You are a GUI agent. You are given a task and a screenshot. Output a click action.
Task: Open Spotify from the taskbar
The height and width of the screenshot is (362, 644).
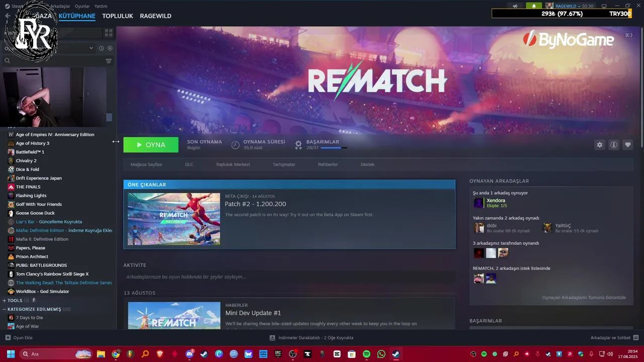(366, 354)
